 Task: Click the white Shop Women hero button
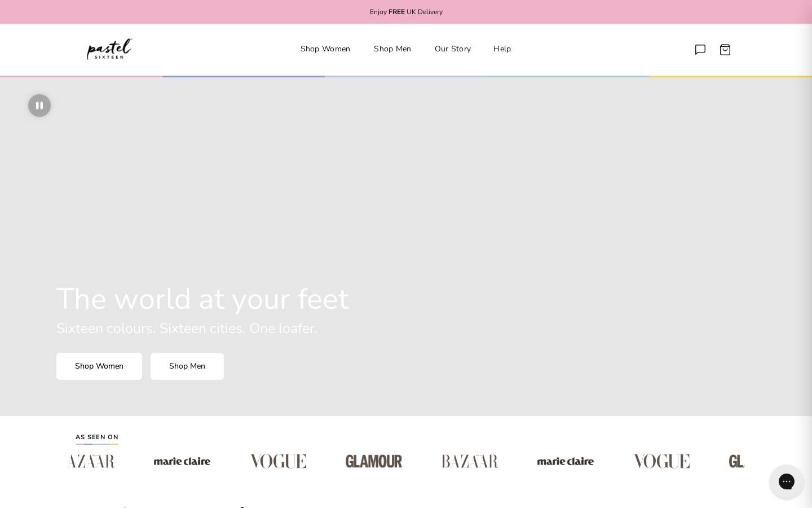(x=99, y=366)
